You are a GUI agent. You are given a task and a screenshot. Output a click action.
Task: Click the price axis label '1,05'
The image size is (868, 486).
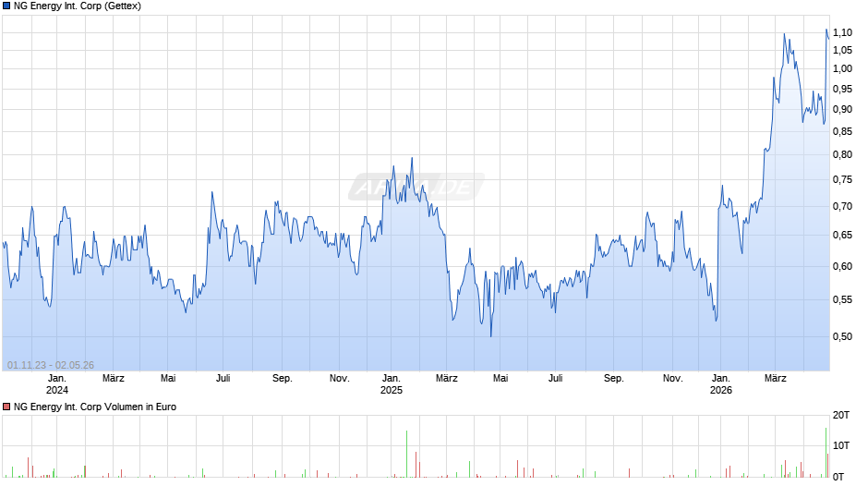click(842, 51)
